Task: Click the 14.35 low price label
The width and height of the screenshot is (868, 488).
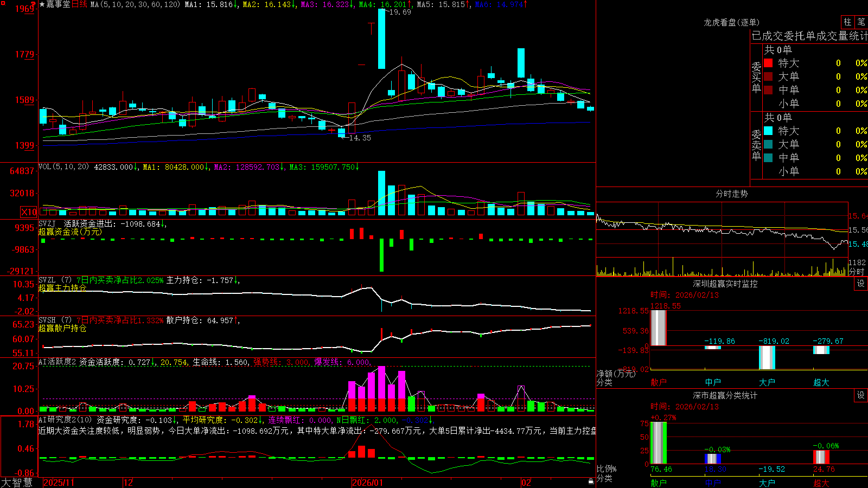Action: click(x=360, y=138)
